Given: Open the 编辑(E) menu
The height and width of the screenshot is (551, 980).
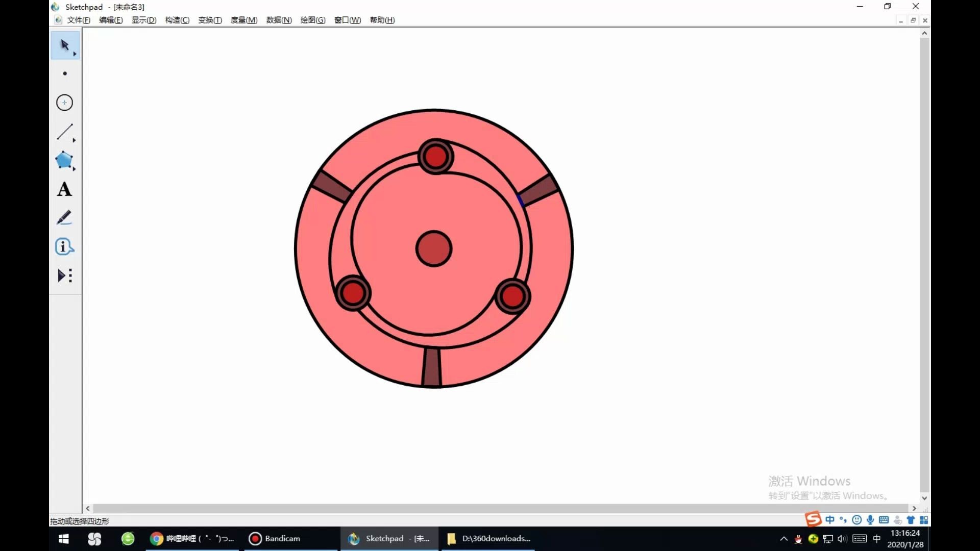Looking at the screenshot, I should pos(111,20).
